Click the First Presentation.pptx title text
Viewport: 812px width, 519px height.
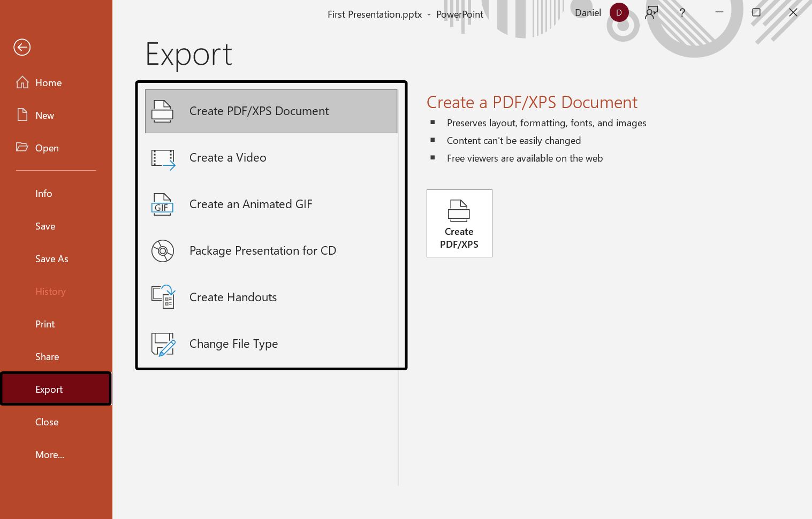pyautogui.click(x=375, y=14)
